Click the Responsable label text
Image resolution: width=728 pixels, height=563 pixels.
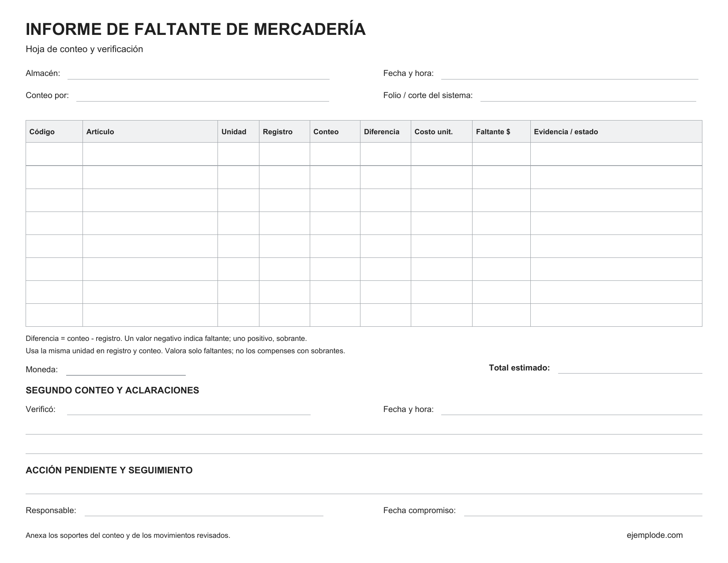click(51, 510)
